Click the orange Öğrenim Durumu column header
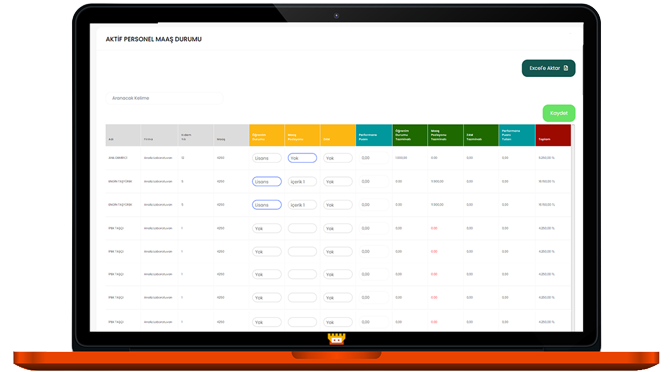670x372 pixels. 267,135
